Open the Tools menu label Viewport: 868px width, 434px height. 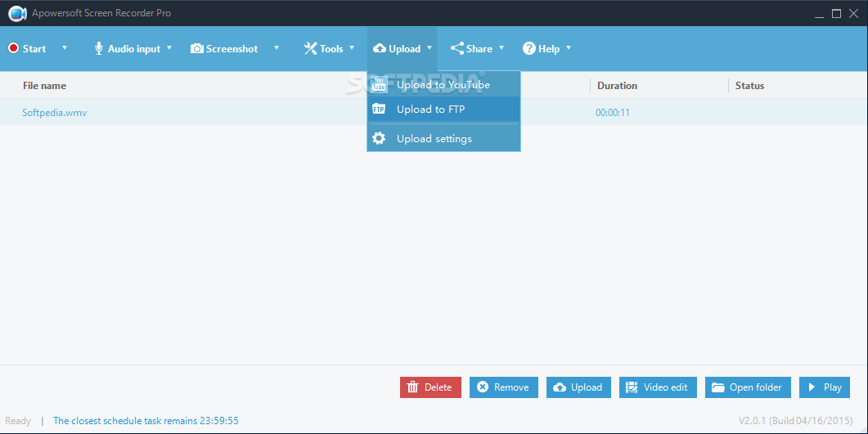(x=331, y=49)
